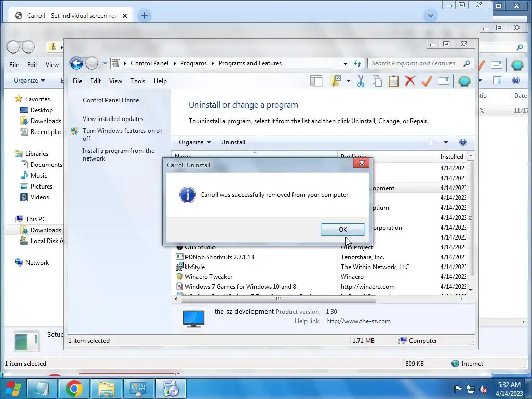Click the folder options toolbar icon
Screen dimensions: 532x399
[336, 81]
